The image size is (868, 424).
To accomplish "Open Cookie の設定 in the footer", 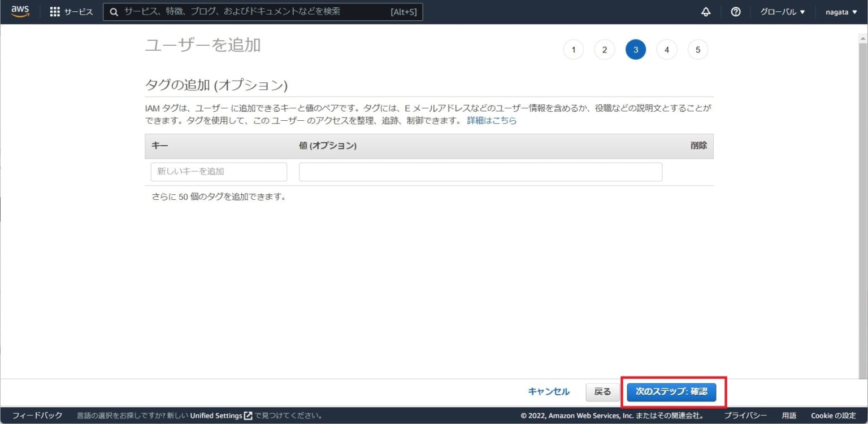I will pyautogui.click(x=833, y=415).
